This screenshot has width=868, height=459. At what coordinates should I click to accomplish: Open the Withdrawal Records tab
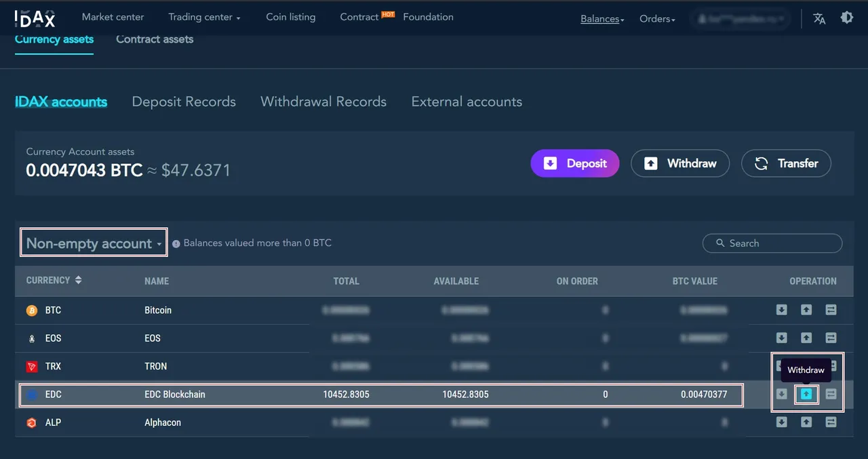click(323, 102)
